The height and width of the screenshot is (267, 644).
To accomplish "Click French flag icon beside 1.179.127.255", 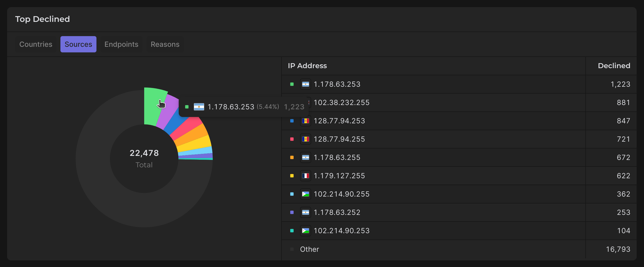I will click(305, 176).
